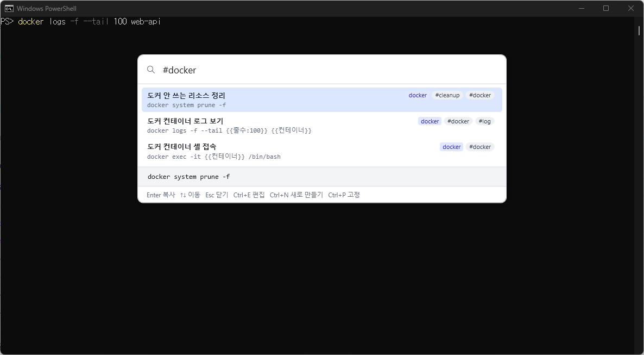Click docker category badge on 리소스 정리 row
644x355 pixels.
pyautogui.click(x=417, y=95)
